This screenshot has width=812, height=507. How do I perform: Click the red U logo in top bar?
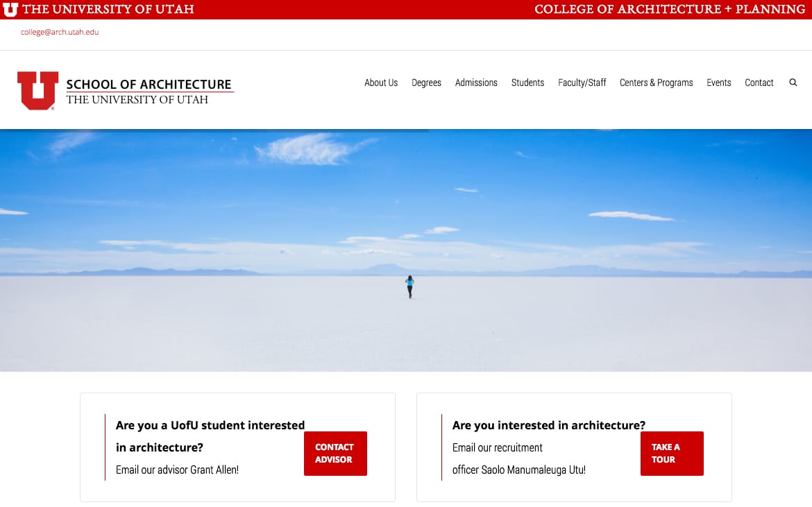(10, 9)
